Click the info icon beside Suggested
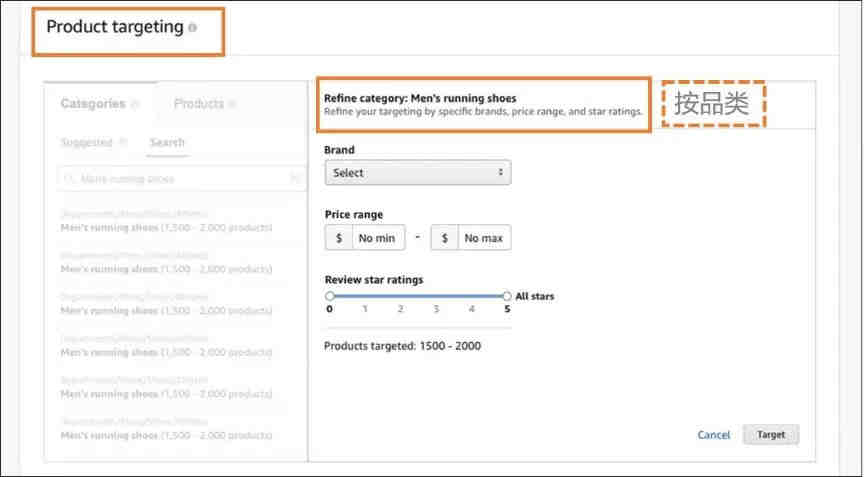 click(x=123, y=142)
